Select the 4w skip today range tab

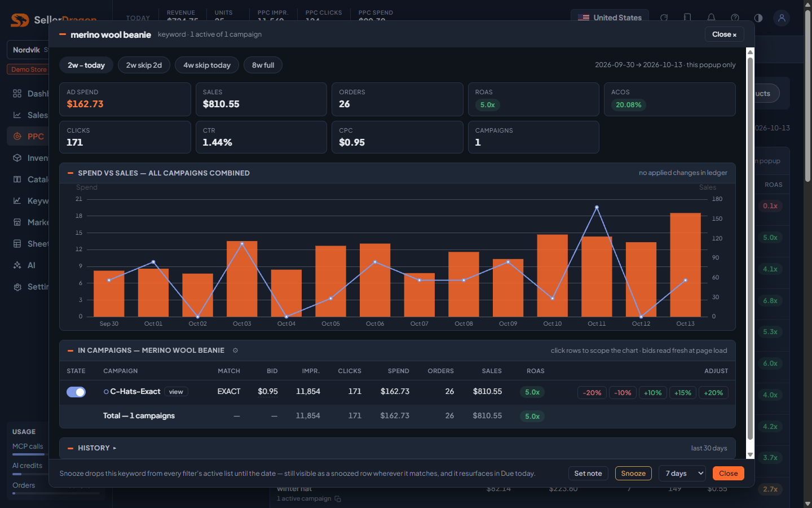click(x=207, y=65)
